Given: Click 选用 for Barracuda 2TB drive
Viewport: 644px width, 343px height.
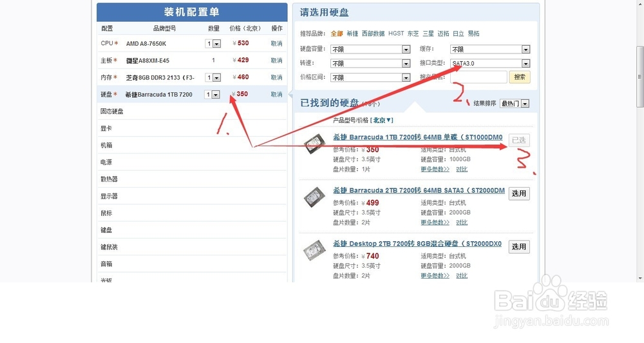Looking at the screenshot, I should 519,193.
